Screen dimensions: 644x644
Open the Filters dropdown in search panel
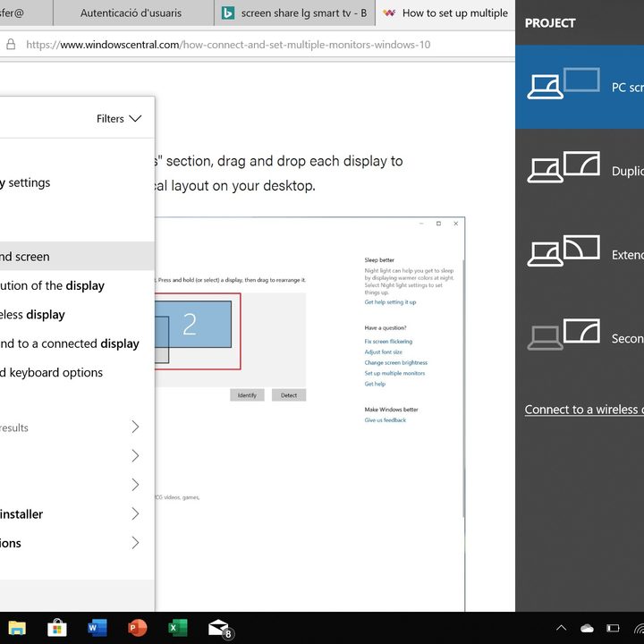point(119,118)
